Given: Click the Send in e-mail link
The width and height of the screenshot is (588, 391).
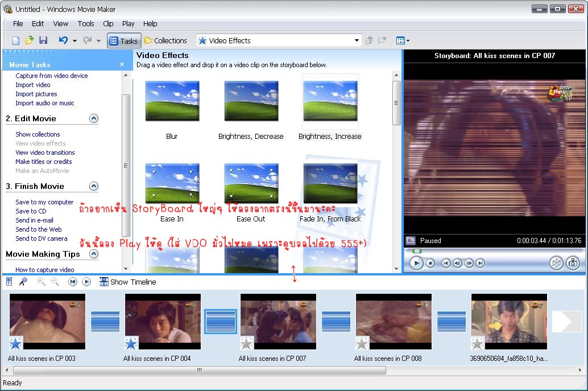Looking at the screenshot, I should point(35,220).
